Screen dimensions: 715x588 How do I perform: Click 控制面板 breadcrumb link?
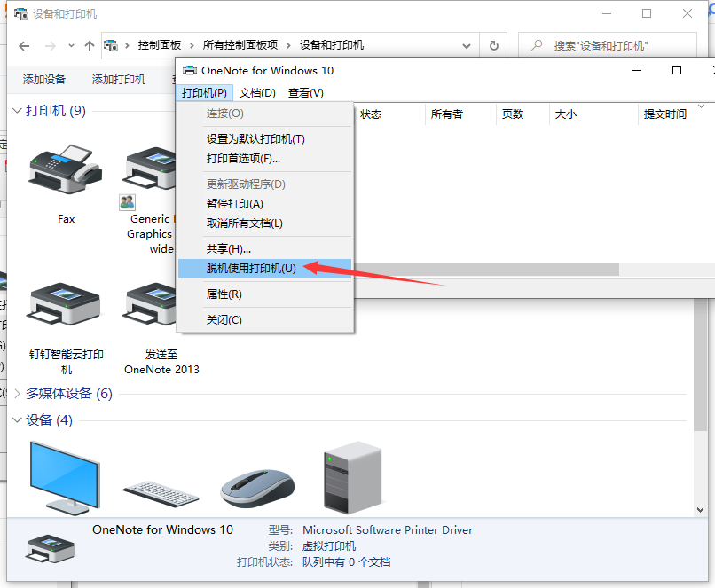coord(160,45)
